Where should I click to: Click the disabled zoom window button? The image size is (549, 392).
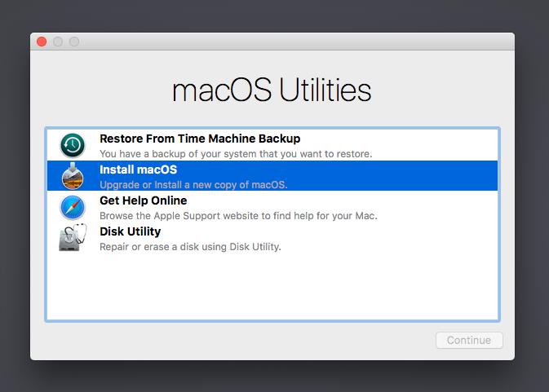point(74,42)
